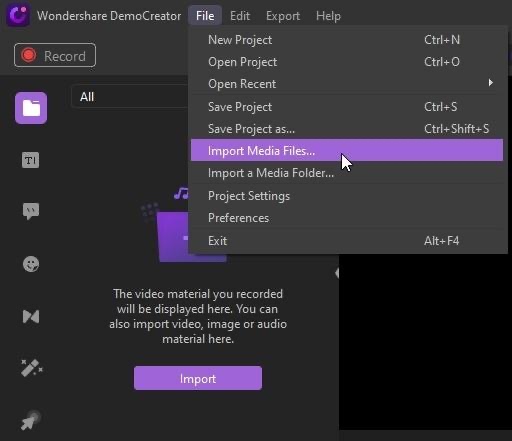Open Preferences from File menu
The image size is (512, 441).
point(347,218)
